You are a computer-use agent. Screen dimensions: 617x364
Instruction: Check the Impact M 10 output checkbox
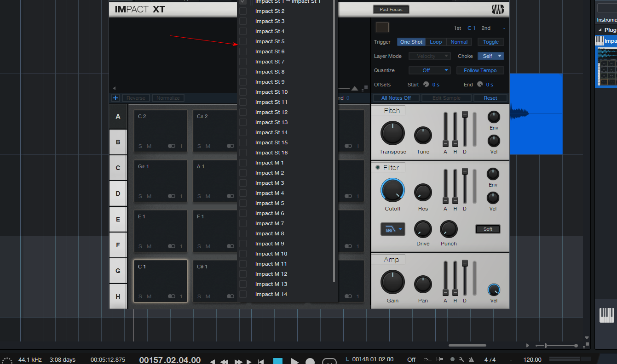[x=243, y=254]
